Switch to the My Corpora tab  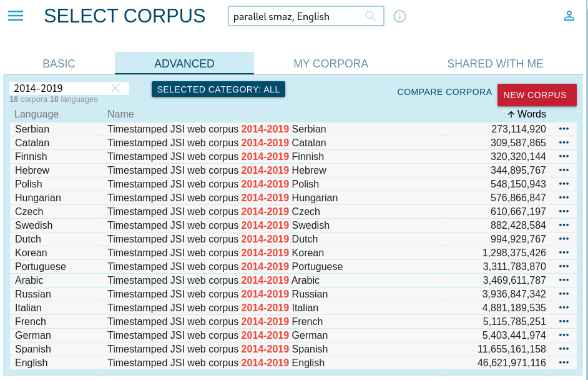[331, 64]
